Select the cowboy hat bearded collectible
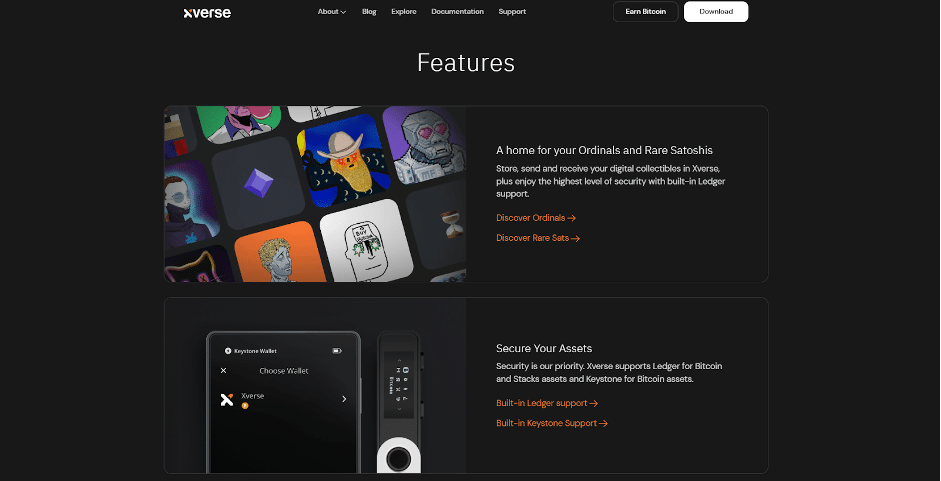Image resolution: width=941 pixels, height=481 pixels. (343, 161)
